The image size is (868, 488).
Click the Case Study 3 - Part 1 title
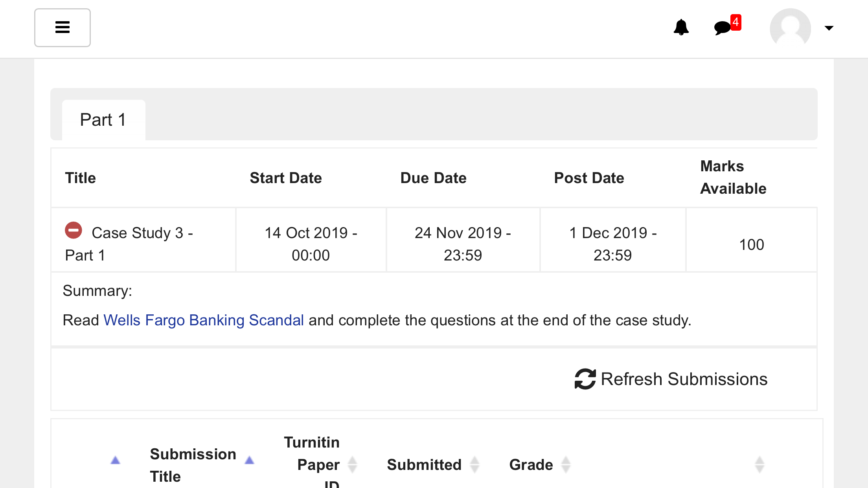(129, 244)
